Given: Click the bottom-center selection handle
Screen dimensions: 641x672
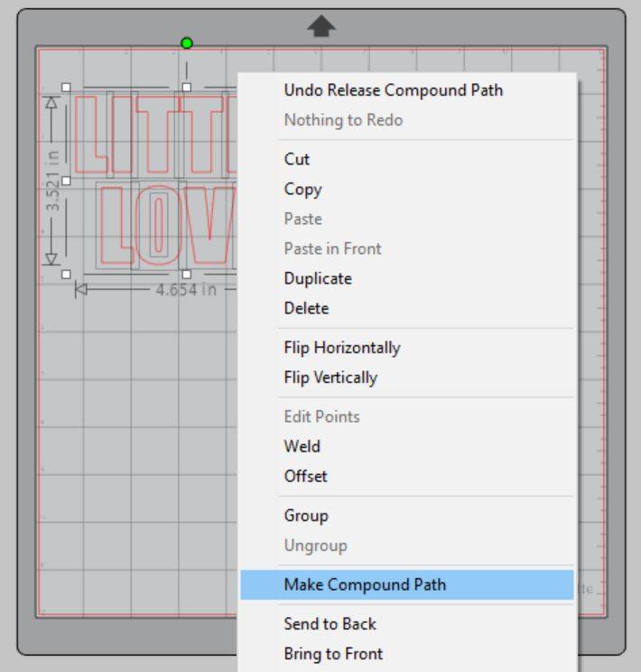Looking at the screenshot, I should pyautogui.click(x=186, y=275).
